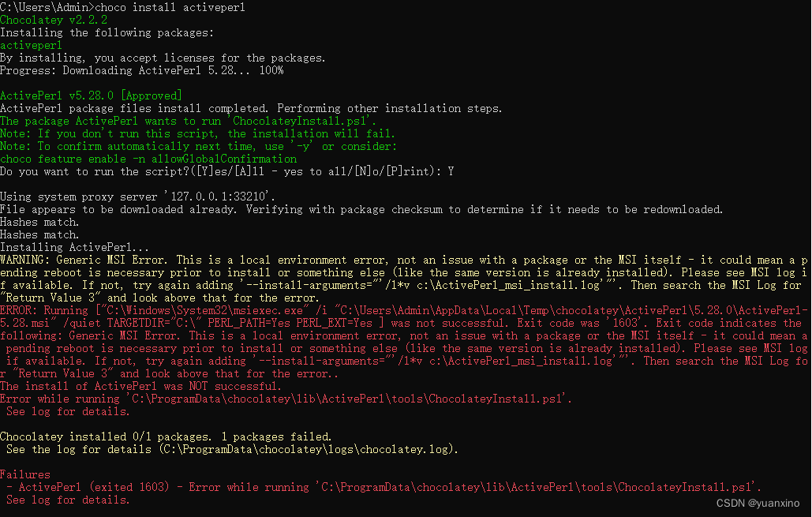This screenshot has height=517, width=812.
Task: Click "choco feature enable -n allowGlobalConfirmation" line
Action: tap(148, 159)
